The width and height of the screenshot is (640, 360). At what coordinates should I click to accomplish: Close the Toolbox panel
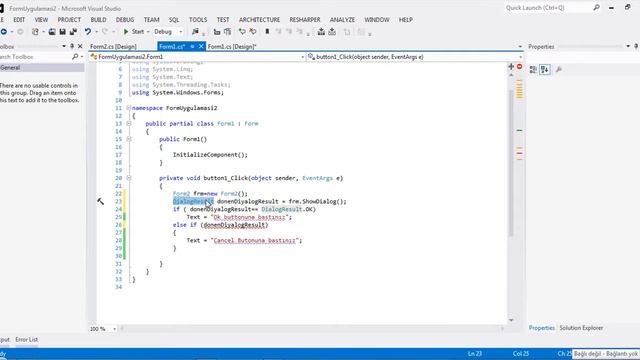point(80,47)
